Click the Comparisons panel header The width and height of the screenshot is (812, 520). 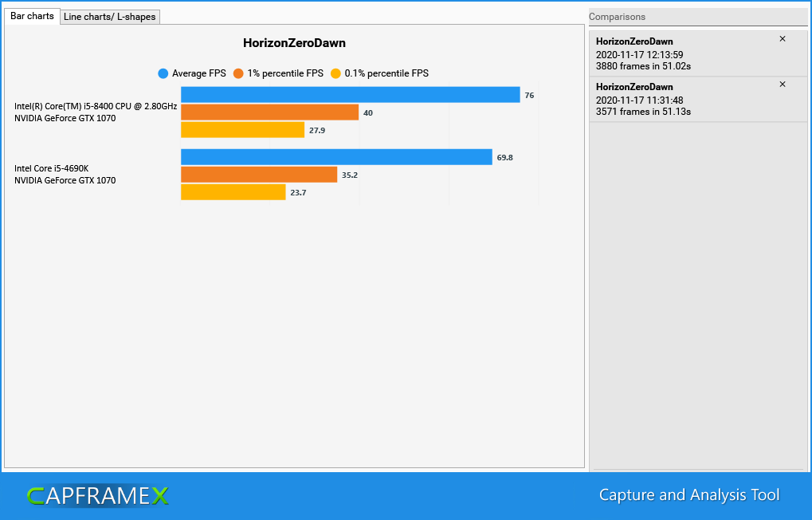(698, 17)
